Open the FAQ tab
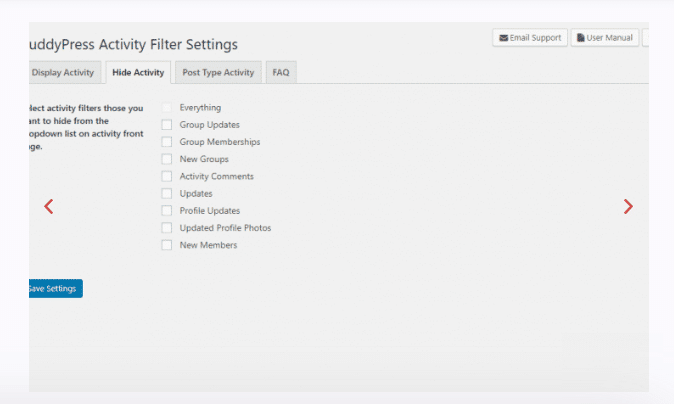 tap(281, 72)
